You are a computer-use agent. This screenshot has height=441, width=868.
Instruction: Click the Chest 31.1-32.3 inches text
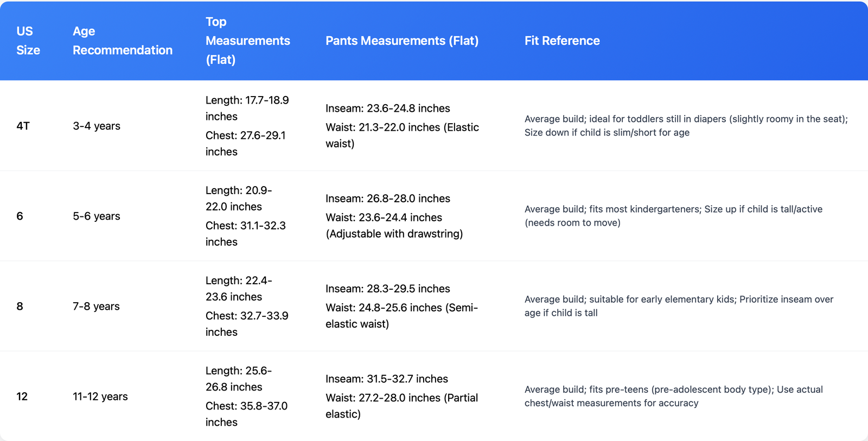tap(245, 233)
